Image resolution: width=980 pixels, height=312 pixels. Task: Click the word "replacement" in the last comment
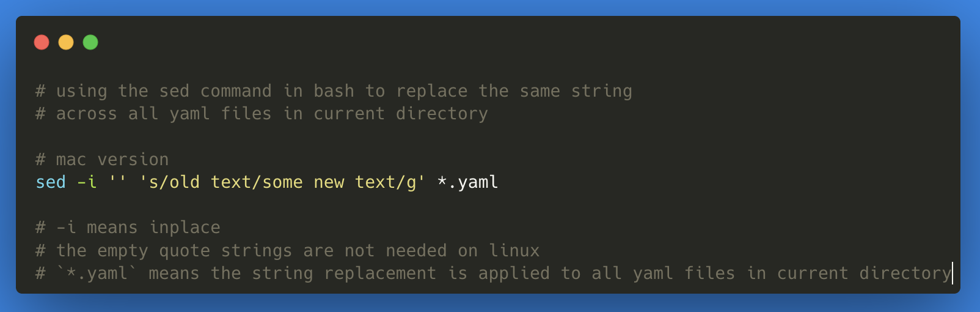[380, 273]
